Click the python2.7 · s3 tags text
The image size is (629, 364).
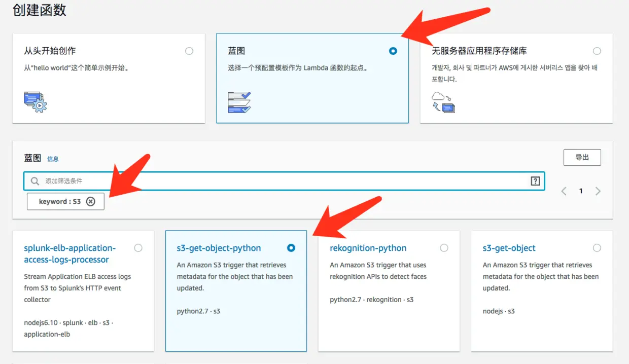[198, 311]
